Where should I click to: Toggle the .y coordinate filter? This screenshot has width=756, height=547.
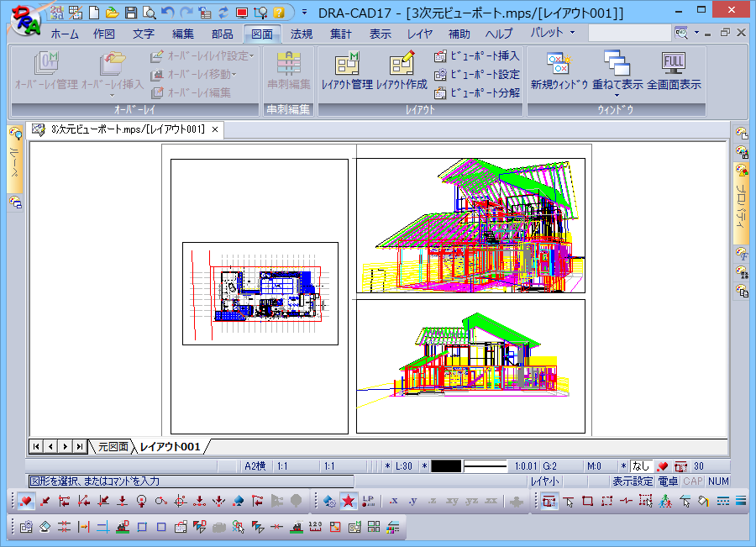(x=412, y=501)
